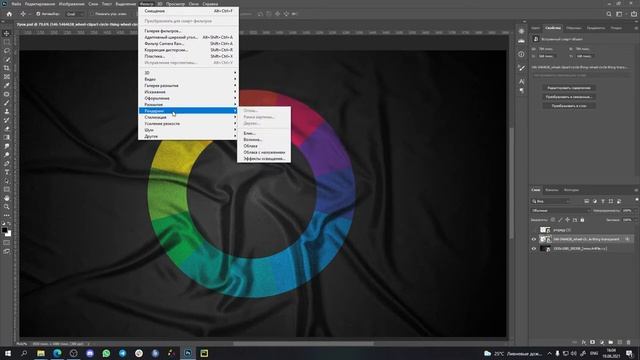Select the Zoom tool
Screen dimensions: 640x360
pyautogui.click(x=7, y=207)
